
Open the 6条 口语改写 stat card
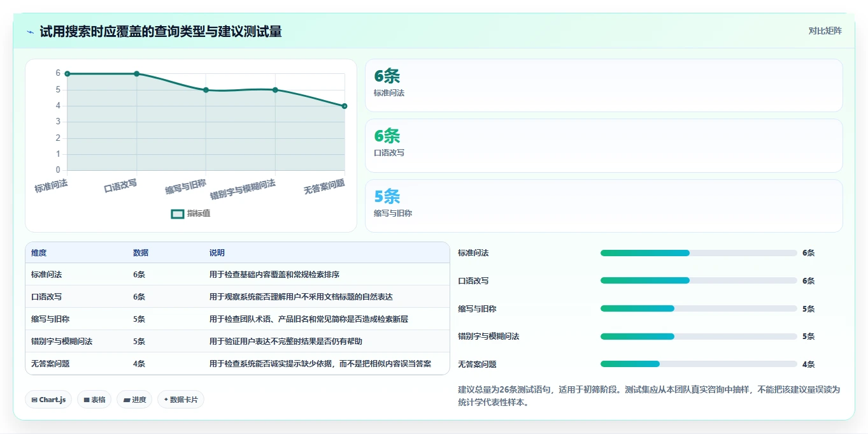604,145
